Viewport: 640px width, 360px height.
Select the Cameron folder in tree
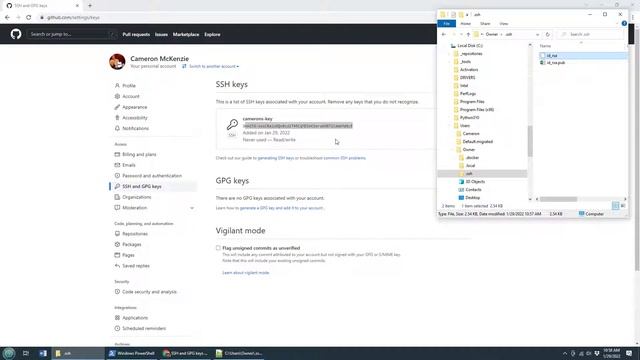(471, 133)
